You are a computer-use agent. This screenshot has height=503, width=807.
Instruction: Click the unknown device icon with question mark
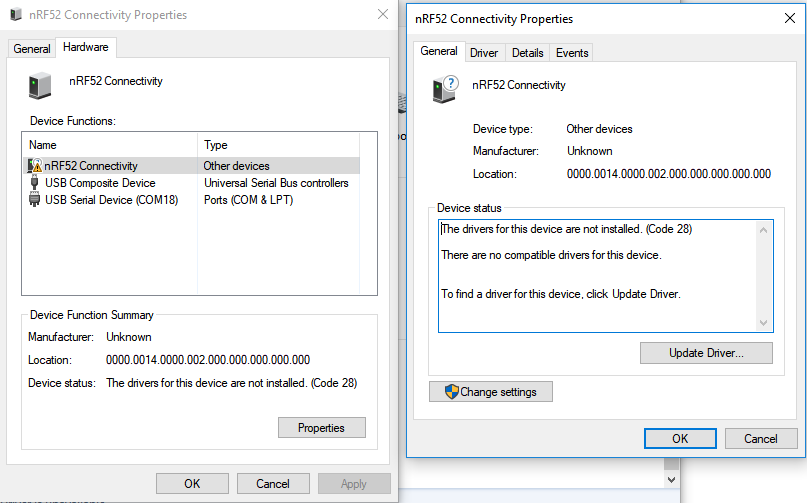click(x=446, y=90)
